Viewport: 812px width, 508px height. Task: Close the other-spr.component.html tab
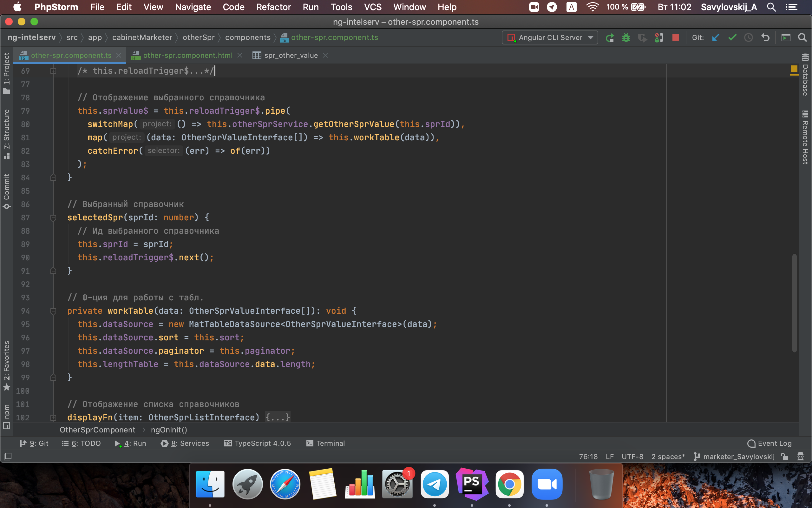click(x=239, y=56)
